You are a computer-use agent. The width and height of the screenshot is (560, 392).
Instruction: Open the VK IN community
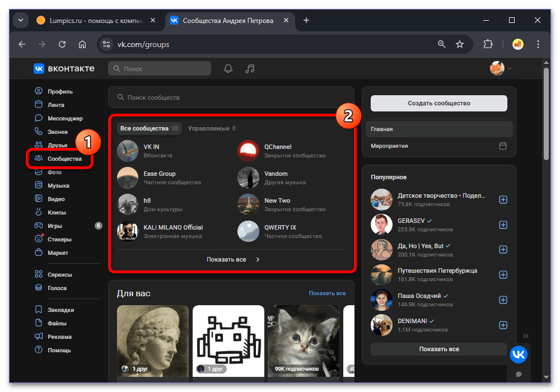(x=151, y=147)
